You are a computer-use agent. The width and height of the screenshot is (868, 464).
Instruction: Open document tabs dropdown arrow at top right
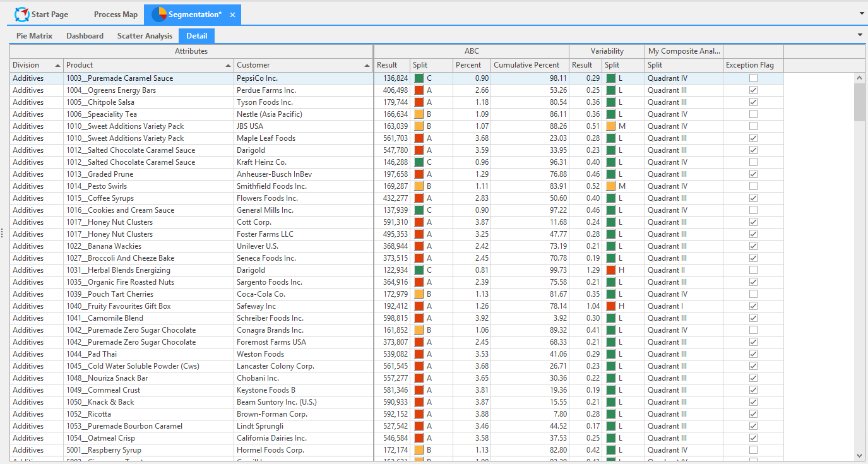pos(862,13)
